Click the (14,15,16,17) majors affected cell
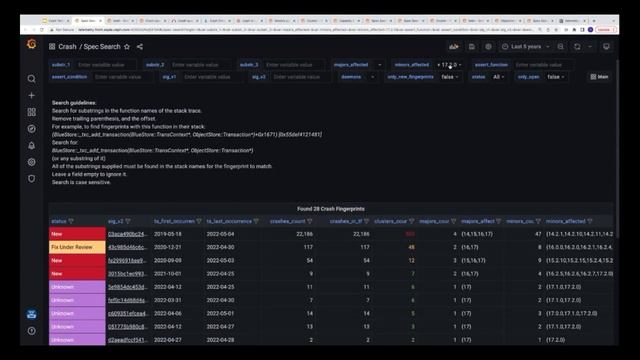This screenshot has width=640, height=360. pos(477,234)
